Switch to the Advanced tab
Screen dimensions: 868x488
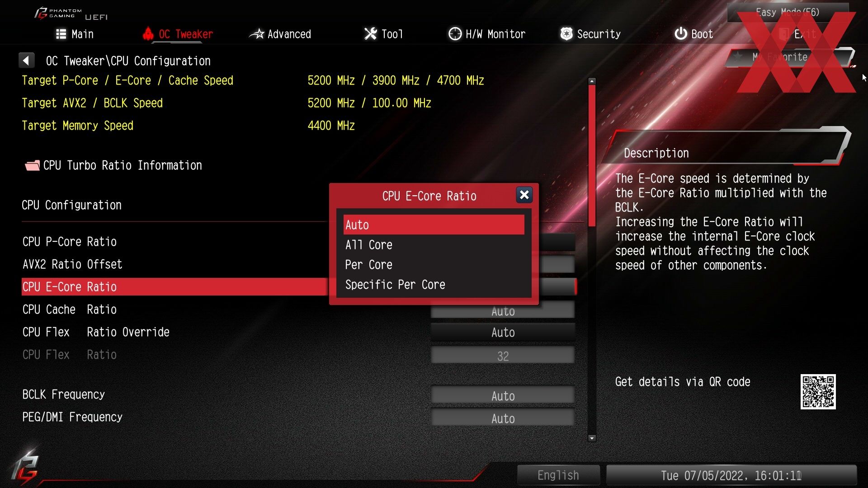(280, 34)
